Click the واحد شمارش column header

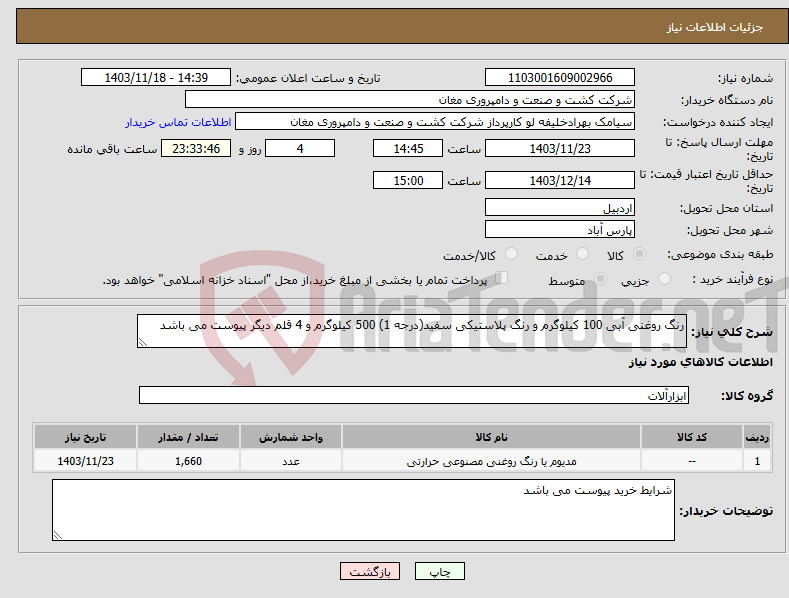(x=291, y=437)
